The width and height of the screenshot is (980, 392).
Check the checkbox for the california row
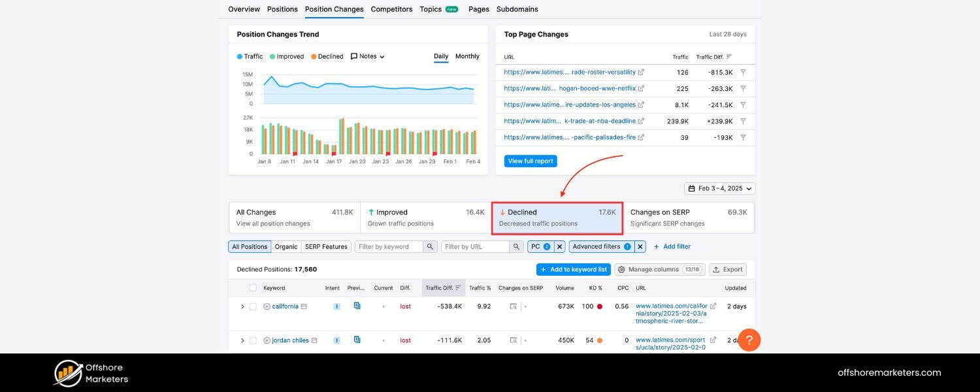(253, 306)
